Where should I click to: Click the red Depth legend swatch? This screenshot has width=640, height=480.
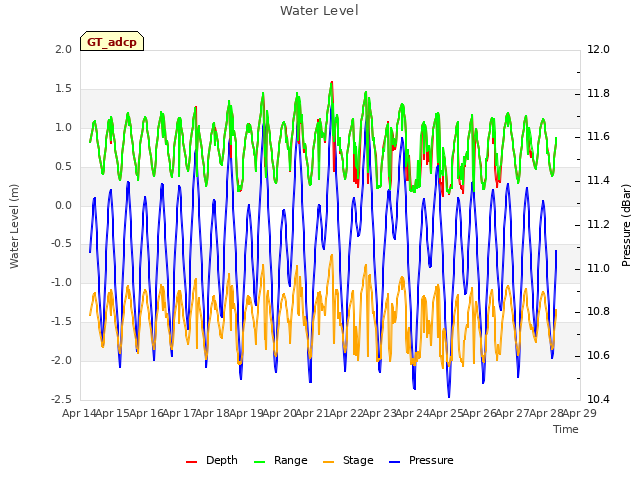coord(191,462)
